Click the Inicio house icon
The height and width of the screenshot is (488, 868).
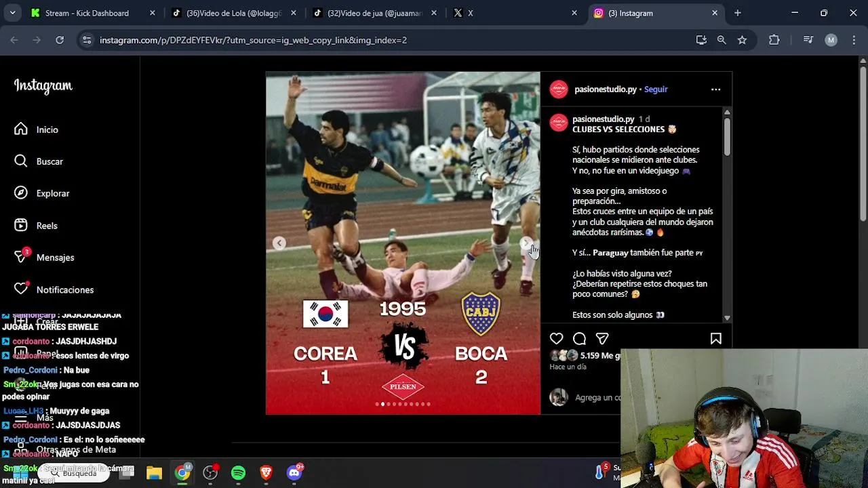[x=21, y=129]
